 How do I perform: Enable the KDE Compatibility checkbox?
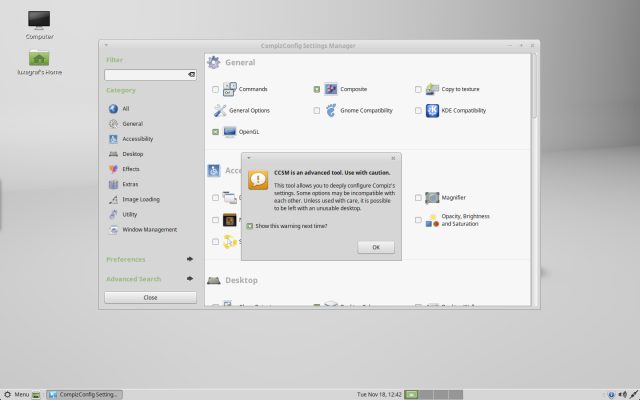pos(418,110)
